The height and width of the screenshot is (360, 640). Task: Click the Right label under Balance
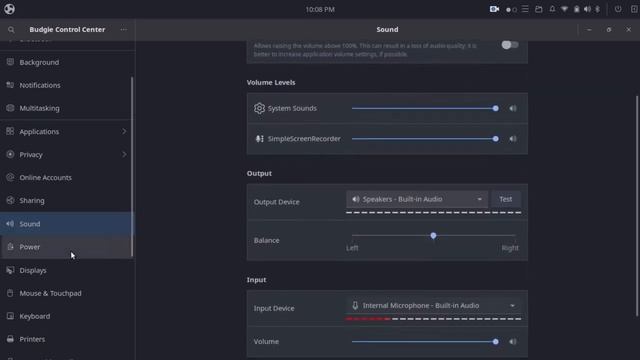click(510, 248)
